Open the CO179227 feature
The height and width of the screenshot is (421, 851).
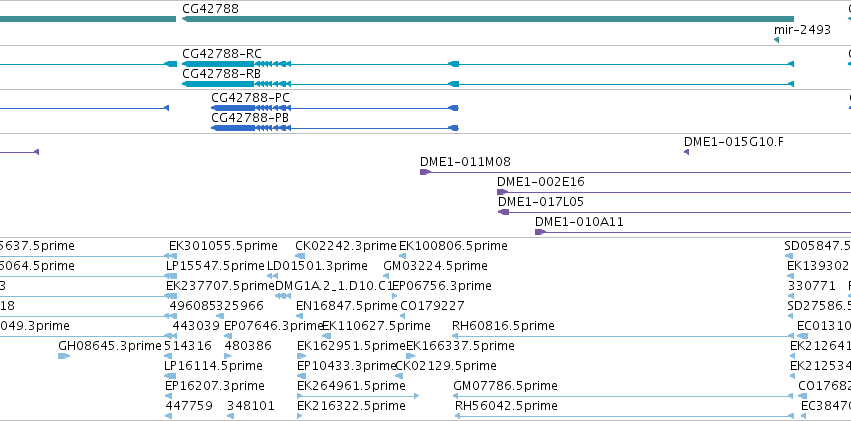[404, 316]
